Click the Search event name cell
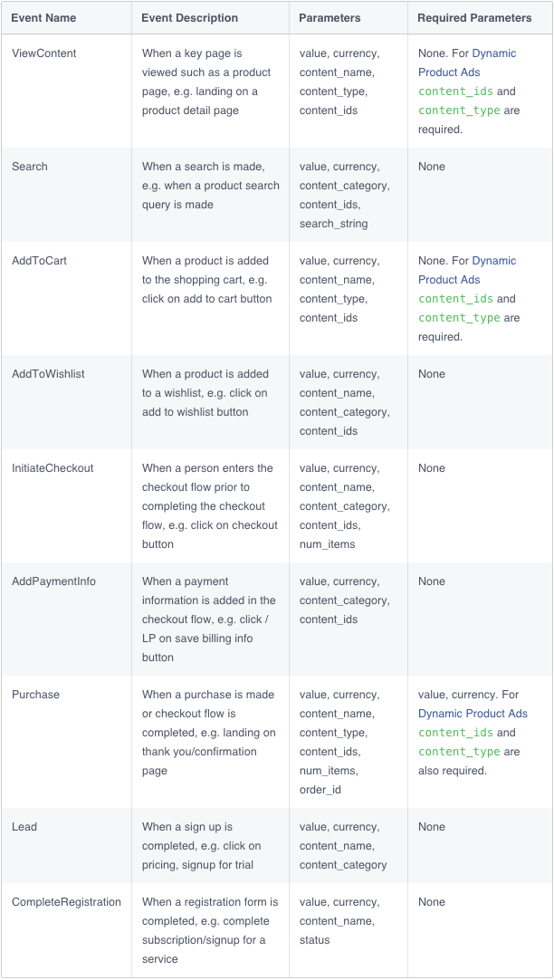Image resolution: width=554 pixels, height=980 pixels. [30, 167]
